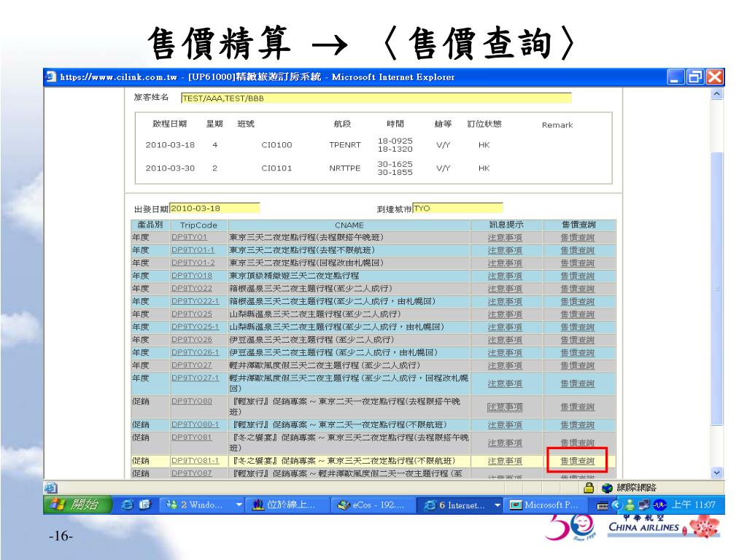Click the keyboard language bar icon
Image resolution: width=747 pixels, height=560 pixels.
[602, 506]
